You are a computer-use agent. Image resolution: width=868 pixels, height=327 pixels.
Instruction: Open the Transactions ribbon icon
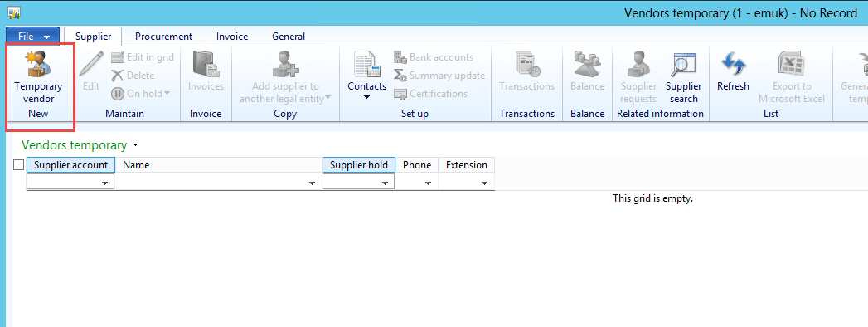pyautogui.click(x=526, y=64)
